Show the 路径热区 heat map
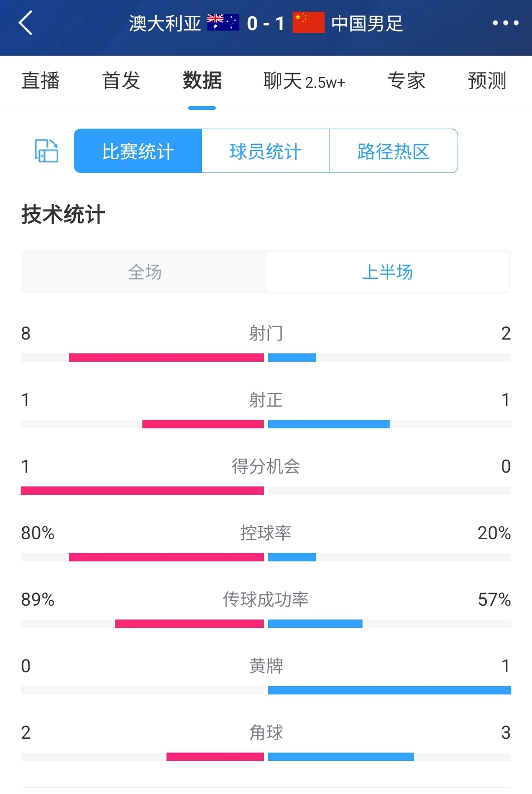 pos(394,151)
